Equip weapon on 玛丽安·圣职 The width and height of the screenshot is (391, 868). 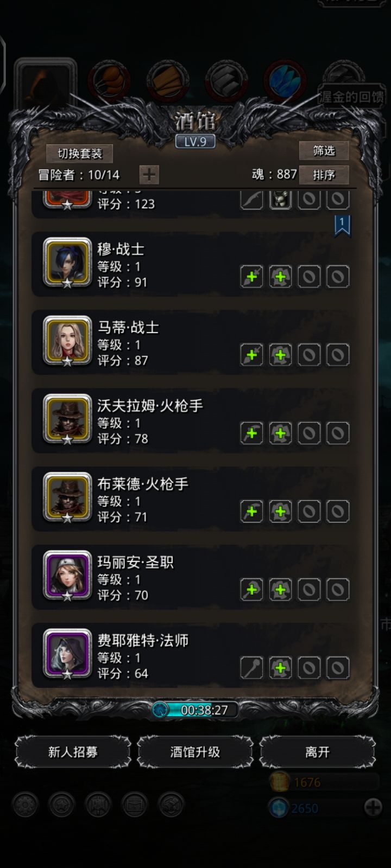(x=251, y=589)
